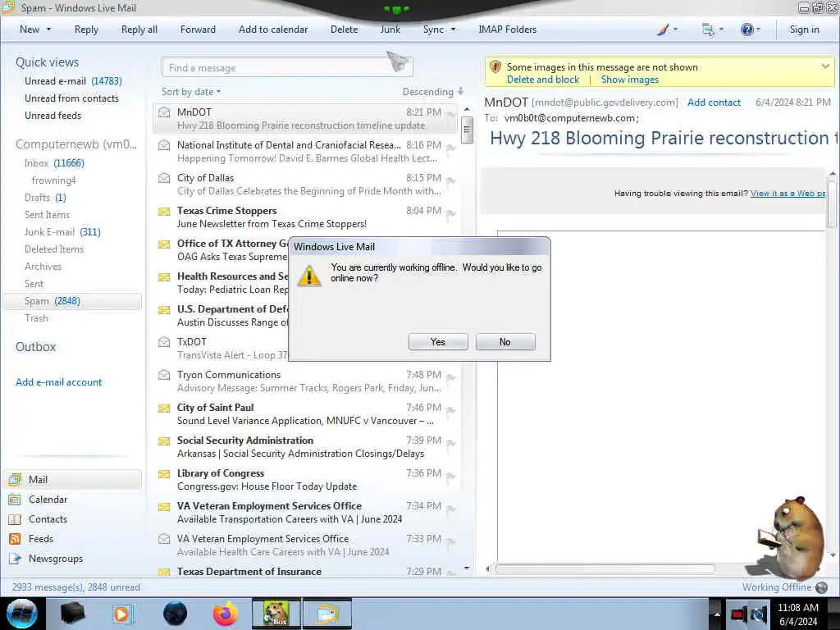Open the Archives folder
This screenshot has width=840, height=630.
[x=43, y=267]
